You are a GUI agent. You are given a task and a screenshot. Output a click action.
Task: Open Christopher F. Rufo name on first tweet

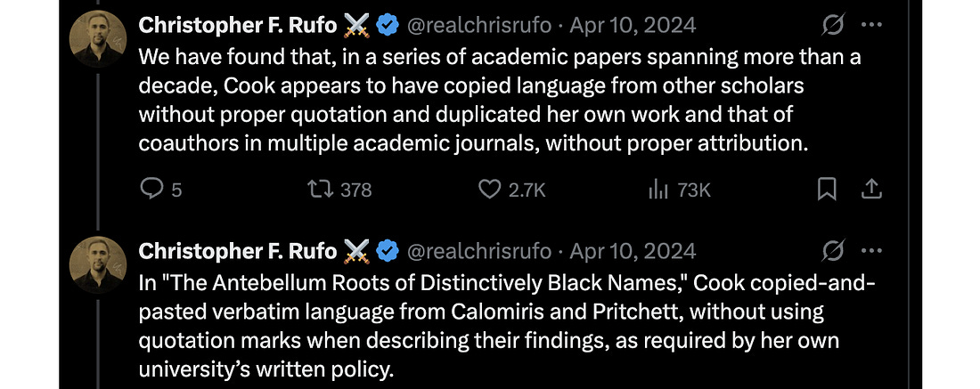click(238, 26)
